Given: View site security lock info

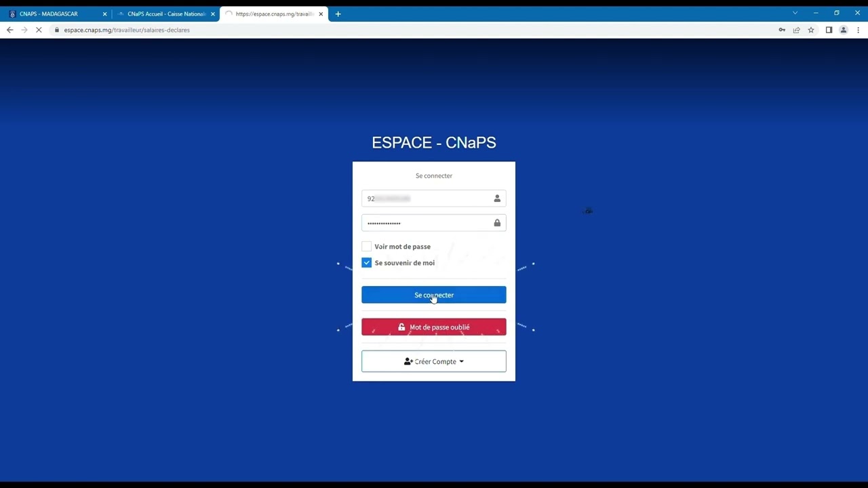Looking at the screenshot, I should coord(57,30).
